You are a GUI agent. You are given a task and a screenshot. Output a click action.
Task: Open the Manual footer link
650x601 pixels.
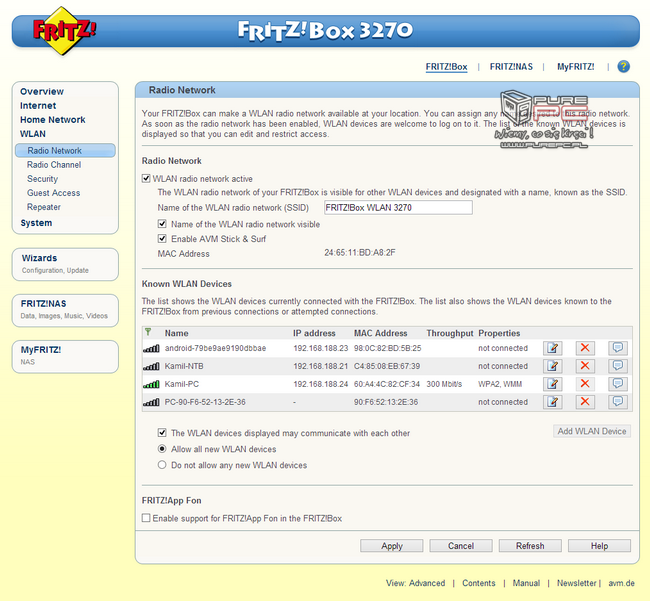tap(526, 583)
